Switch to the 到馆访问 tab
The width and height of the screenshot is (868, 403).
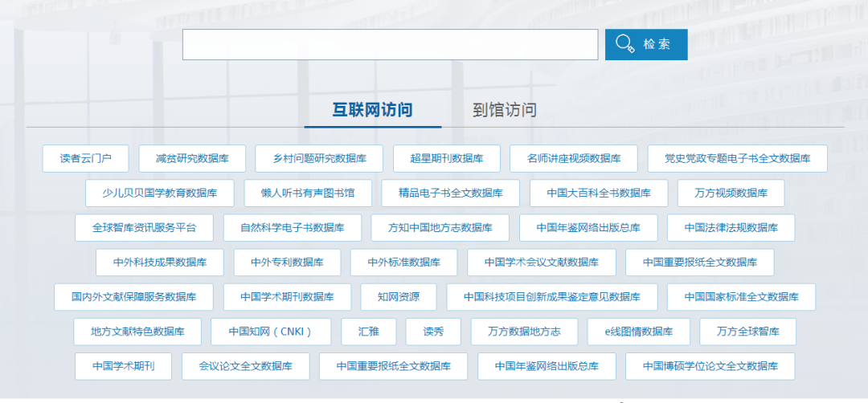(504, 109)
